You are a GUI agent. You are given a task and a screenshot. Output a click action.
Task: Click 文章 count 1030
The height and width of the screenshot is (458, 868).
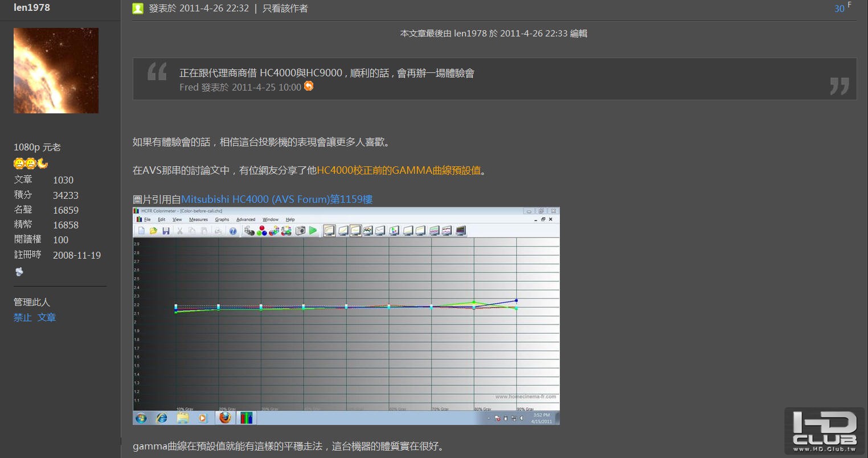tap(63, 180)
